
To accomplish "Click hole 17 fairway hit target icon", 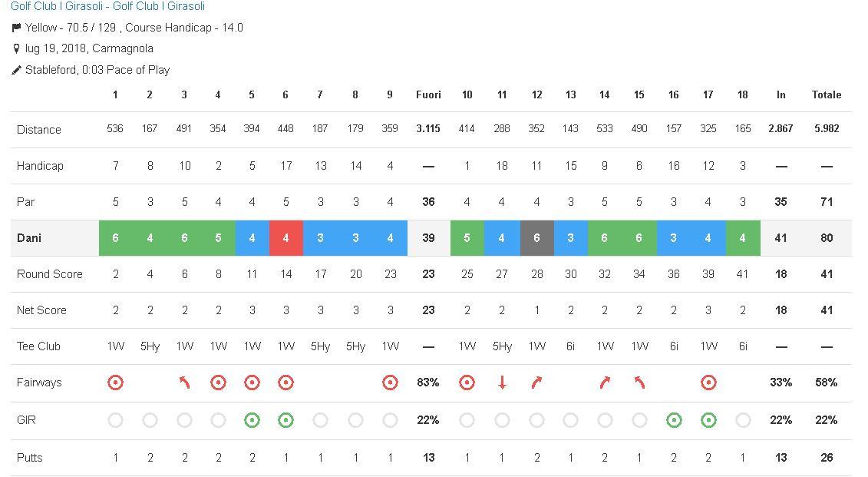I will pos(708,383).
